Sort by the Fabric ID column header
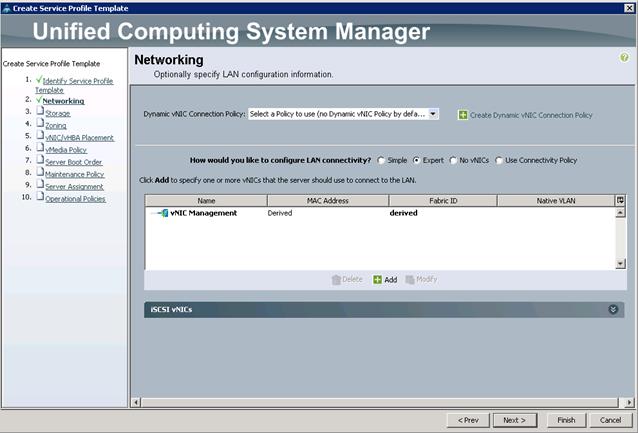Screen dimensions: 638x433 (x=443, y=201)
